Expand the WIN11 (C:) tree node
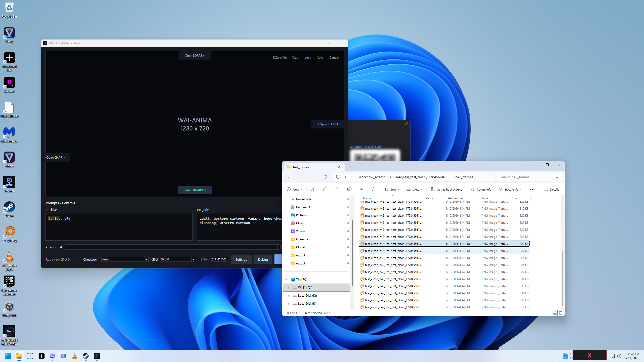Screen dimensions: 644x362 (x=289, y=288)
